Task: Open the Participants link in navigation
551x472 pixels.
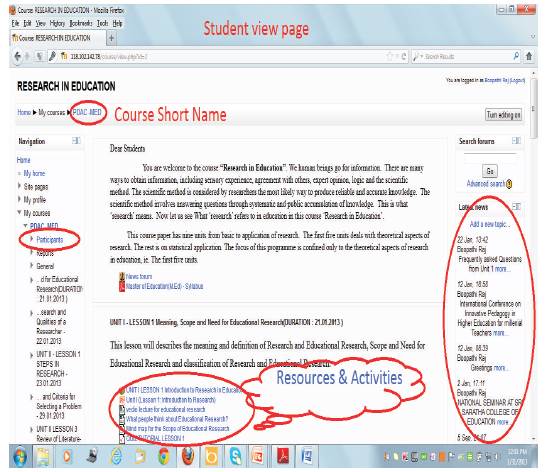Action: click(50, 240)
